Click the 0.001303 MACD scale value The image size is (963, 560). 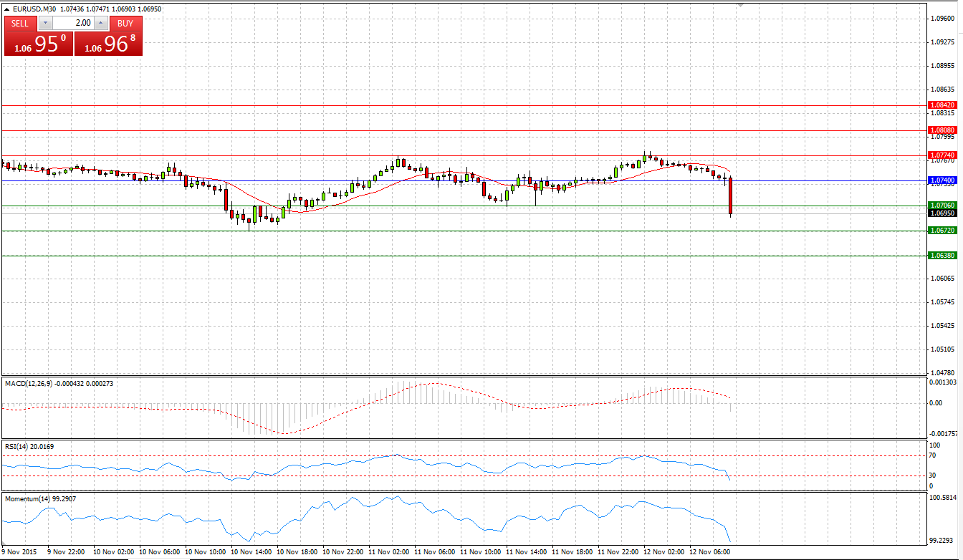click(944, 383)
